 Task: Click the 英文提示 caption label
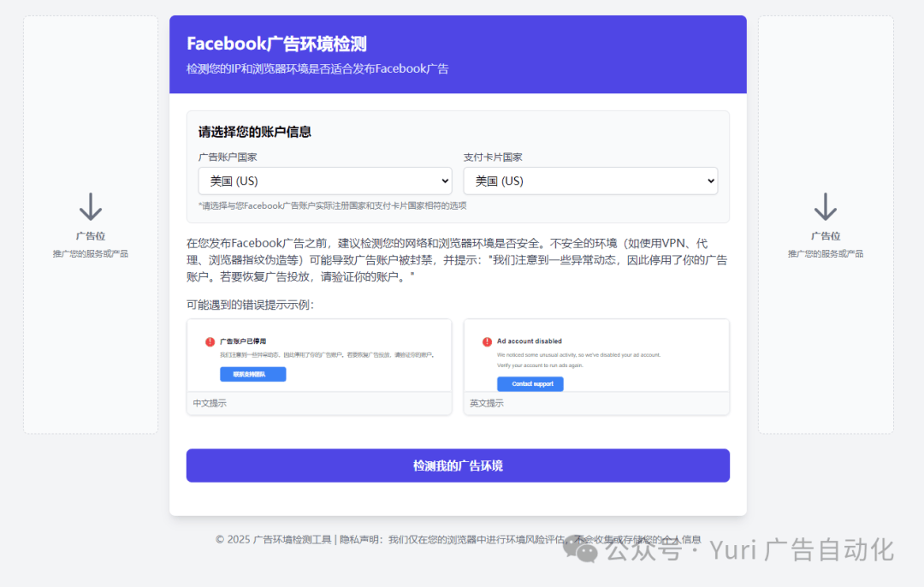[487, 403]
